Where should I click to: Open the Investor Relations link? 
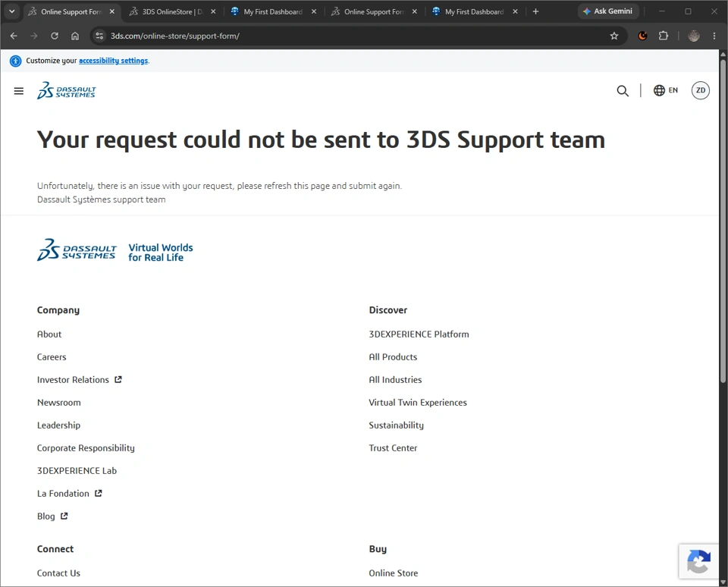(73, 379)
